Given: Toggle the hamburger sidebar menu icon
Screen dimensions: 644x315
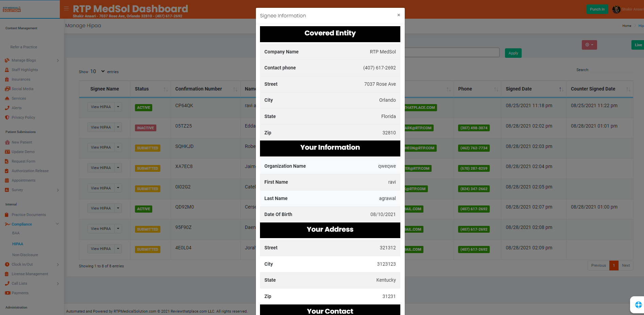Looking at the screenshot, I should pos(66,9).
